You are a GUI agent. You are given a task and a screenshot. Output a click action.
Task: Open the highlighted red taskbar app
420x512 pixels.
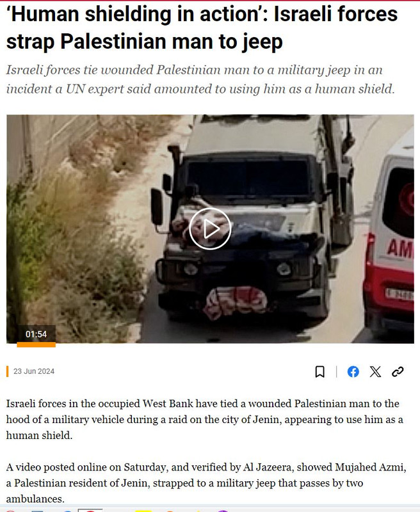coord(90,510)
